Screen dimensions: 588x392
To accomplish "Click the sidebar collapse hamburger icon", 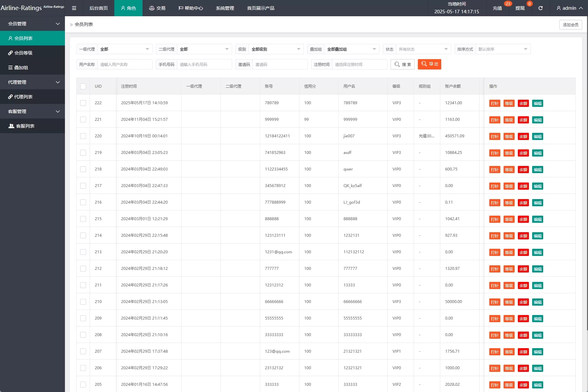I will coord(74,8).
